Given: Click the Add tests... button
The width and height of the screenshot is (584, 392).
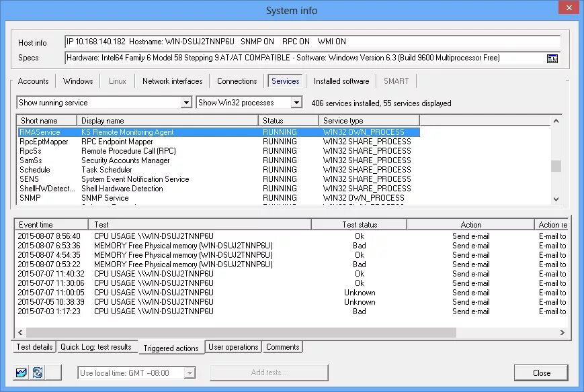Looking at the screenshot, I should pyautogui.click(x=269, y=373).
